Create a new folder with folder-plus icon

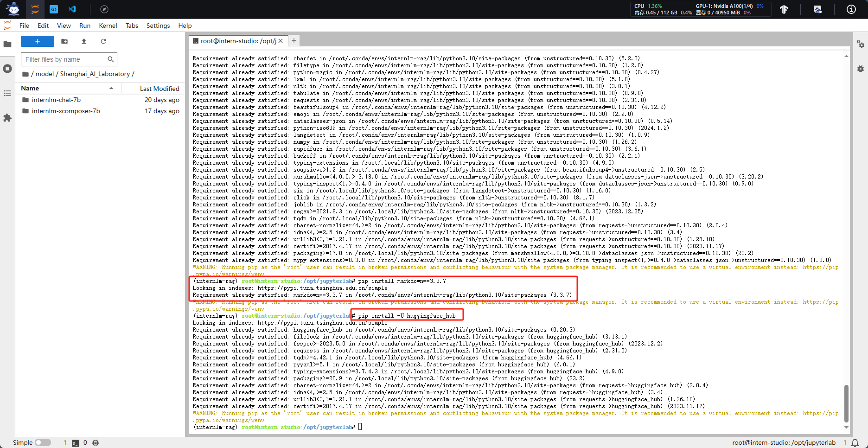pos(64,41)
